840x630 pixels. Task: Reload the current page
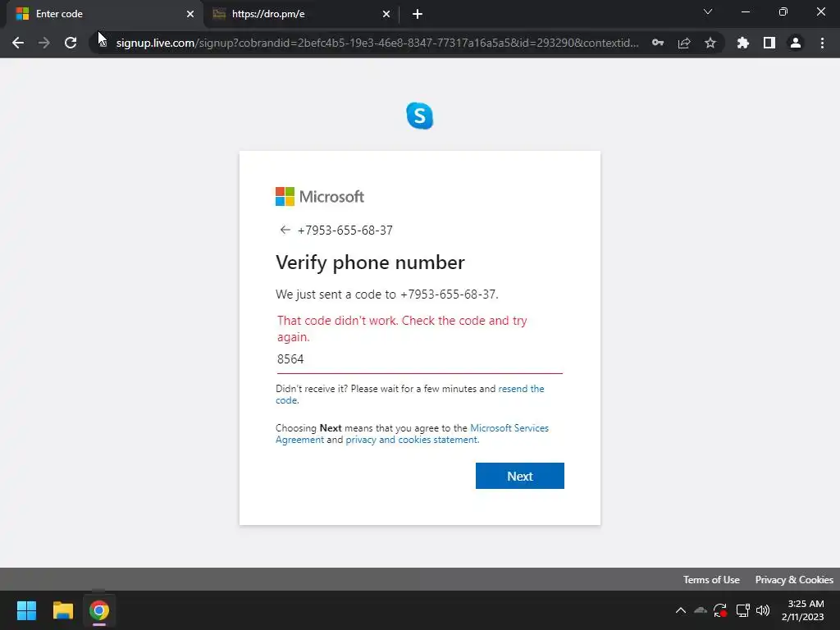[x=71, y=43]
